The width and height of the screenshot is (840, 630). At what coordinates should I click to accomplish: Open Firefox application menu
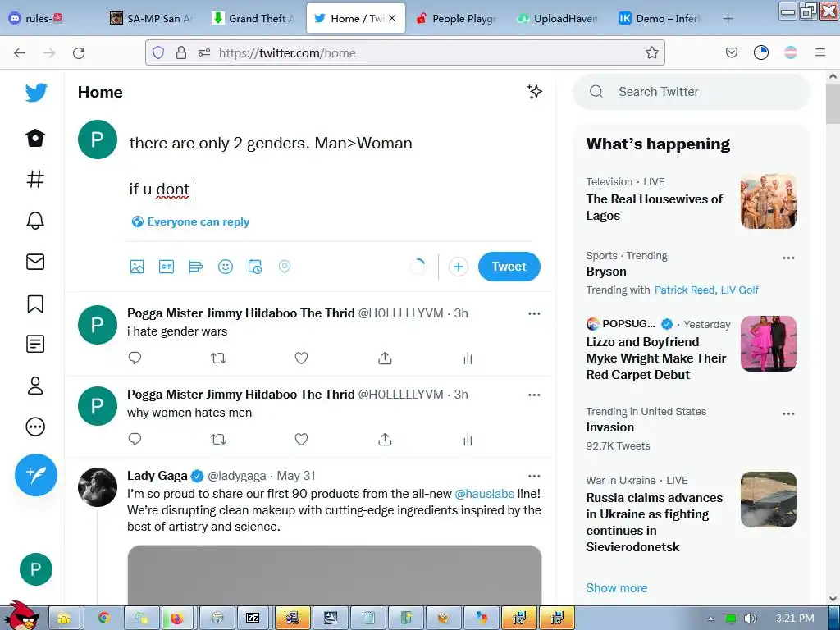(820, 52)
